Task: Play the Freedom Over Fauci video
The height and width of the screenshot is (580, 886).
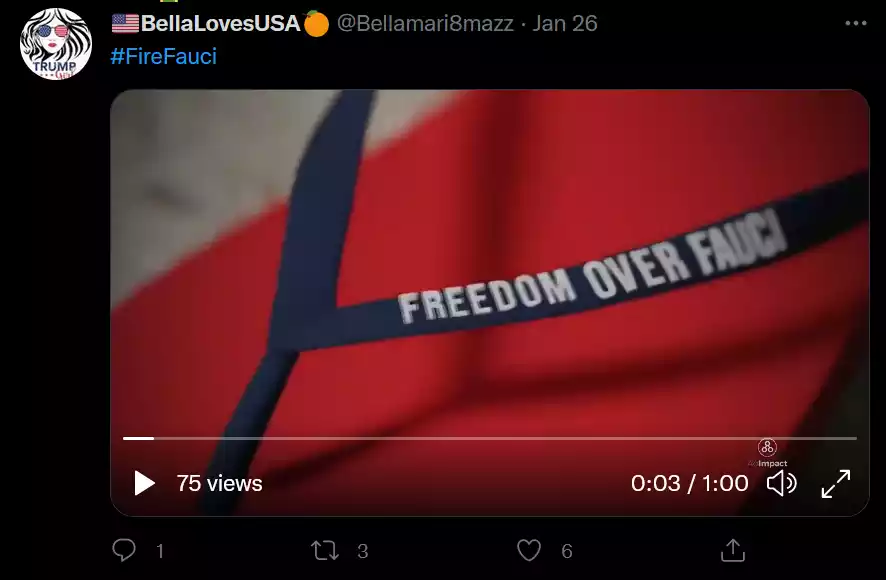Action: pyautogui.click(x=145, y=483)
